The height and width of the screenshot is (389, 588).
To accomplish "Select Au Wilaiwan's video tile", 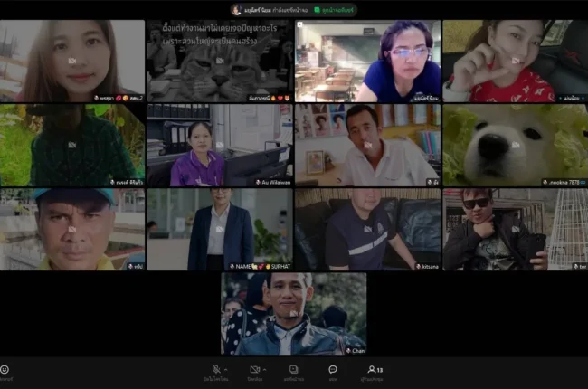I will click(220, 145).
